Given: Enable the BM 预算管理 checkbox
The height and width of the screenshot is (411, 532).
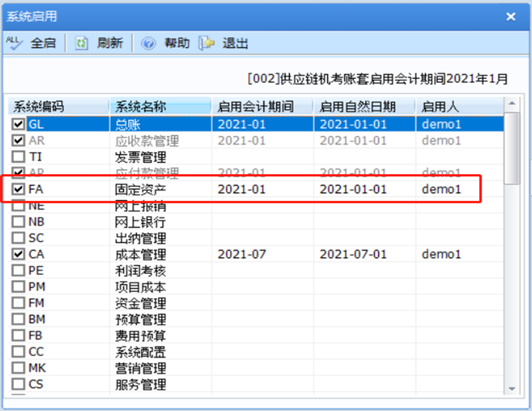Looking at the screenshot, I should pos(18,319).
